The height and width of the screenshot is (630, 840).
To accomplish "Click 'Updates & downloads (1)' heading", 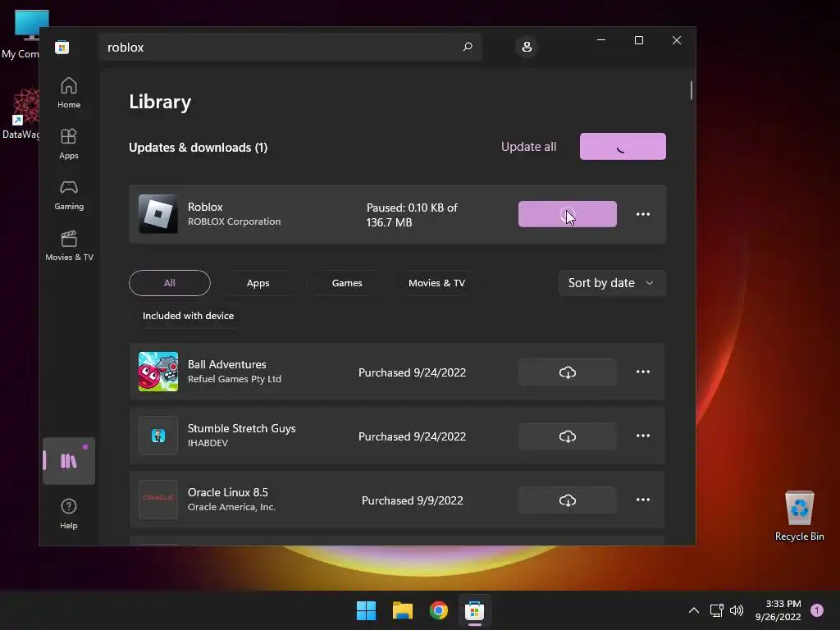I will click(199, 148).
